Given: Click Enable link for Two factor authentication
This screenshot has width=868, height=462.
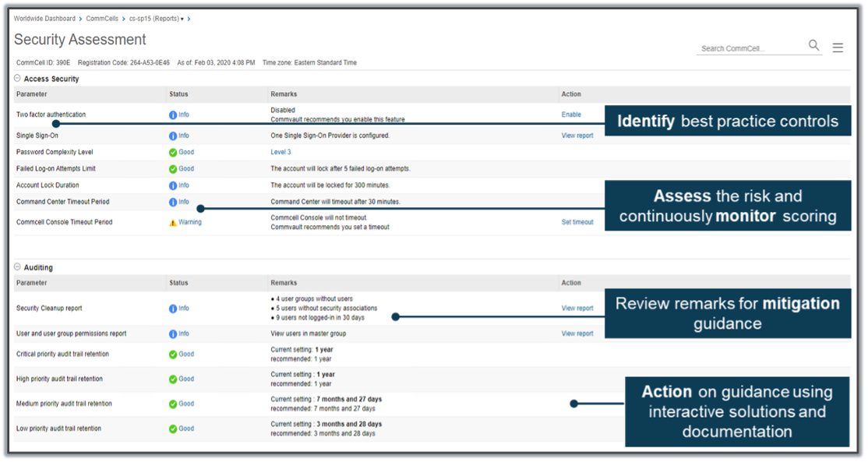Looking at the screenshot, I should (x=571, y=115).
